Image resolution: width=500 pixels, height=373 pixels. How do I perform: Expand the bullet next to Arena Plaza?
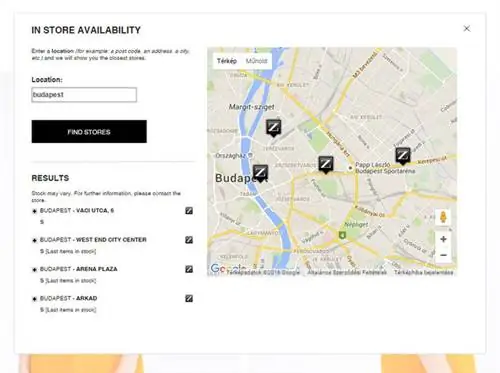pyautogui.click(x=34, y=269)
